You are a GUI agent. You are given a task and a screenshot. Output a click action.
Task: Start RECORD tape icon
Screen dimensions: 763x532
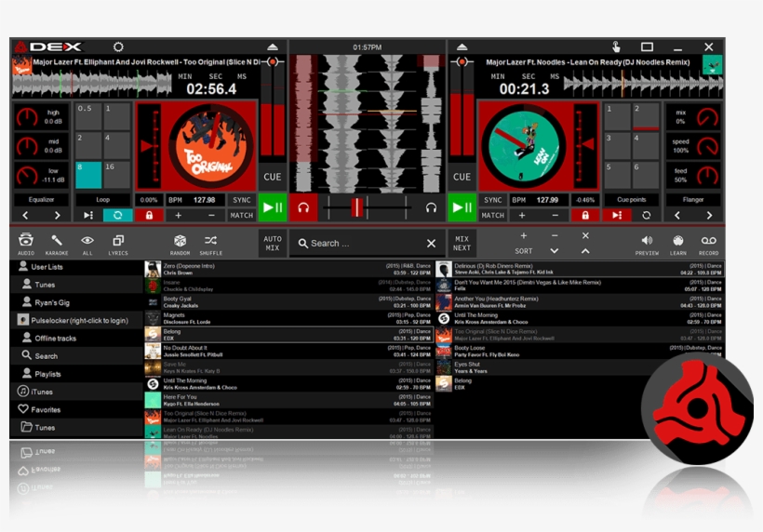pyautogui.click(x=708, y=245)
